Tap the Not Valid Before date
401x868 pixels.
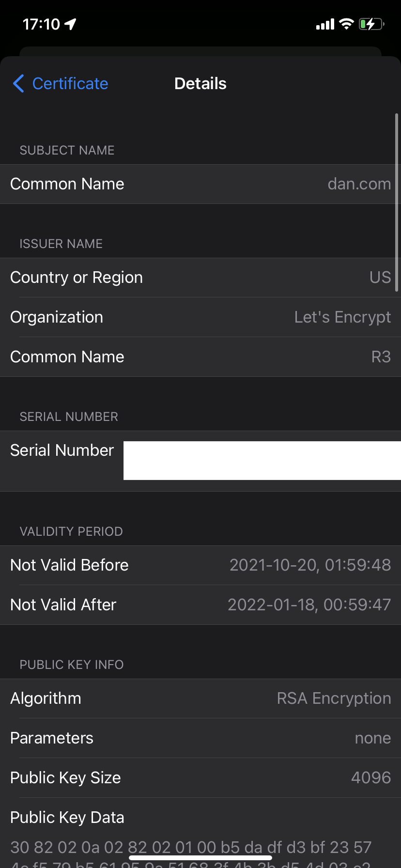(x=310, y=565)
